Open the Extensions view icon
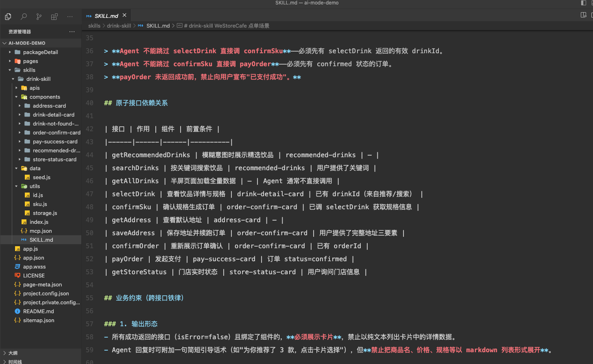The height and width of the screenshot is (364, 593). tap(55, 17)
